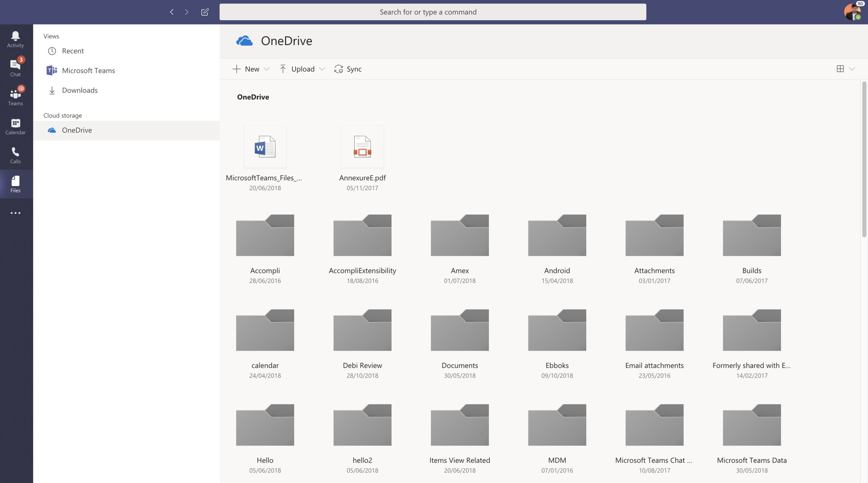Screen dimensions: 868x483
Task: Open Chat with unread badge
Action: click(15, 67)
